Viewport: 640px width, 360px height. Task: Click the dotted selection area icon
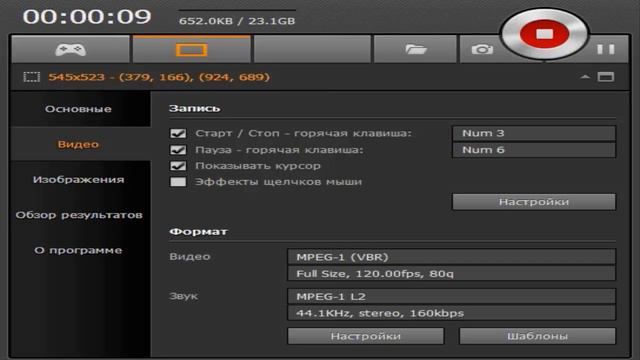(31, 77)
